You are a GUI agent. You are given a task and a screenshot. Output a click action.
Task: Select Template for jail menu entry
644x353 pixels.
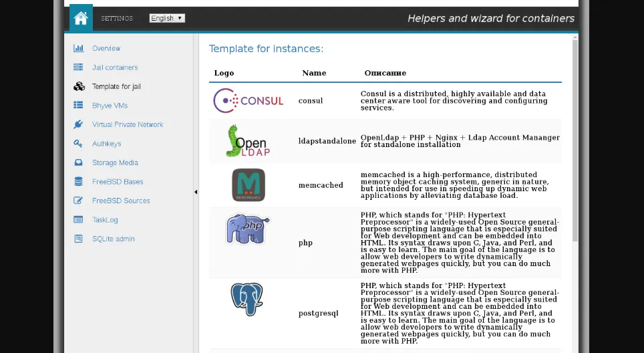116,86
